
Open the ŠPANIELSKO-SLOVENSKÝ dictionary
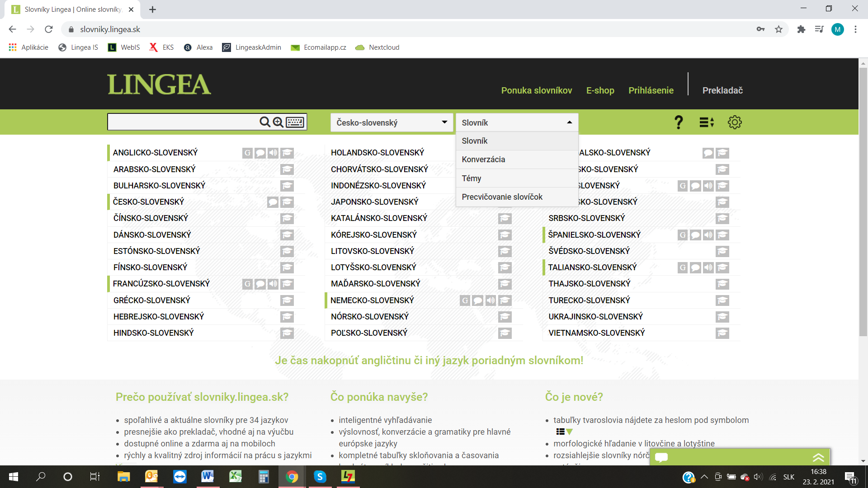pyautogui.click(x=594, y=235)
